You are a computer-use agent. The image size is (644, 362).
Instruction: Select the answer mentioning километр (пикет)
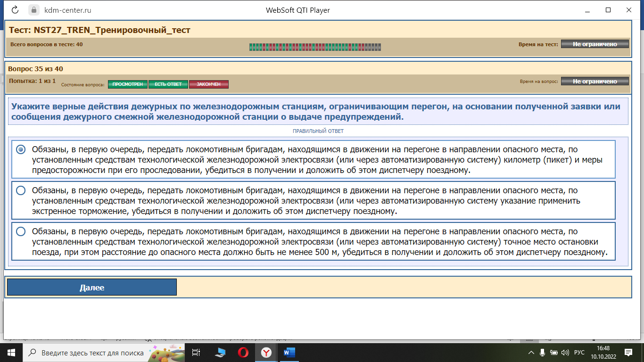coord(313,159)
